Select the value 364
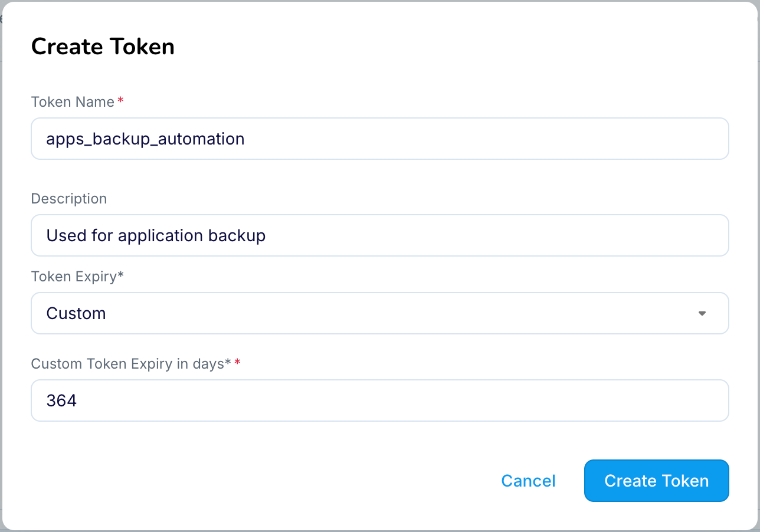Screen dimensions: 760x532 (61, 400)
